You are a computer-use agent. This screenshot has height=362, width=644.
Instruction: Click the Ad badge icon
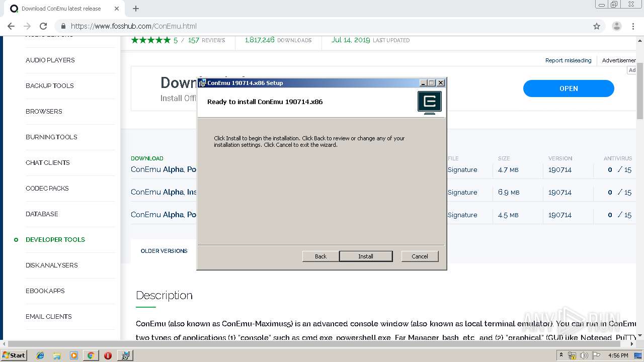[632, 70]
